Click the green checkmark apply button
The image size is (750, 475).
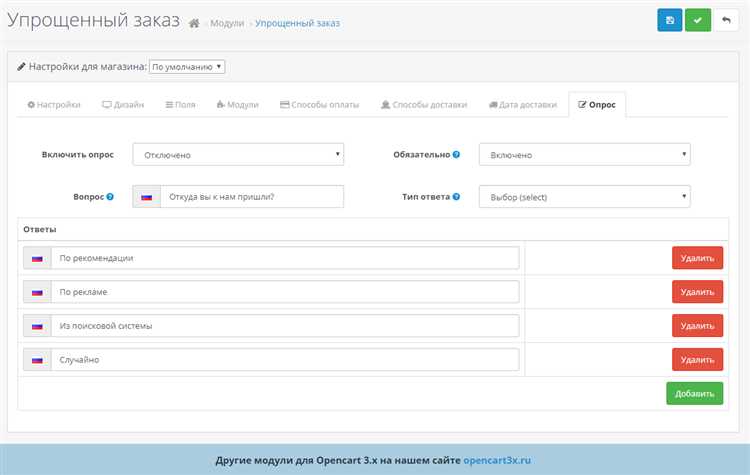coord(698,20)
